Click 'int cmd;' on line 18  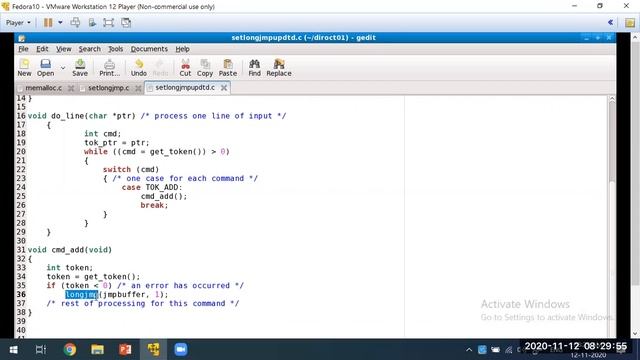click(x=102, y=134)
